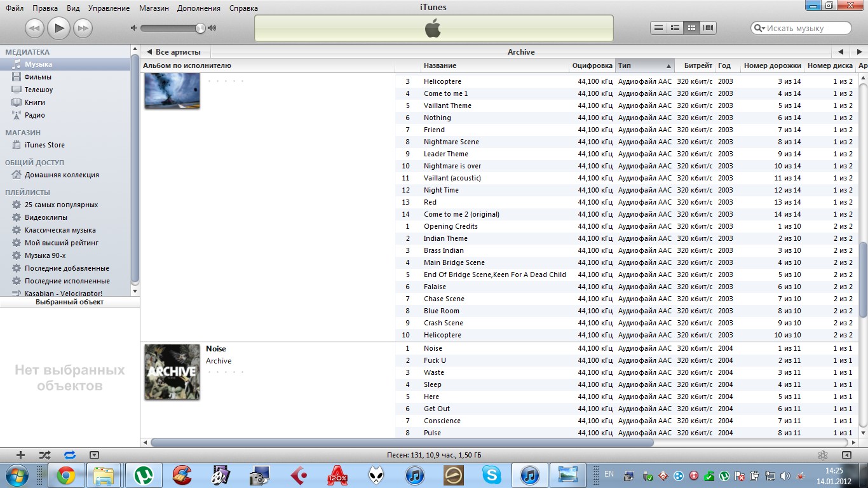Adjust the volume slider knob
The height and width of the screenshot is (488, 868).
click(201, 28)
